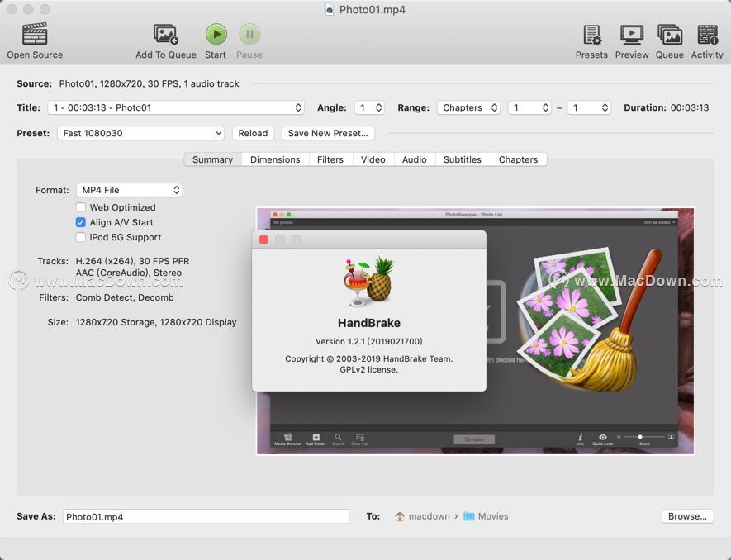
Task: Click the "GPLv2 license." text
Action: click(x=368, y=370)
